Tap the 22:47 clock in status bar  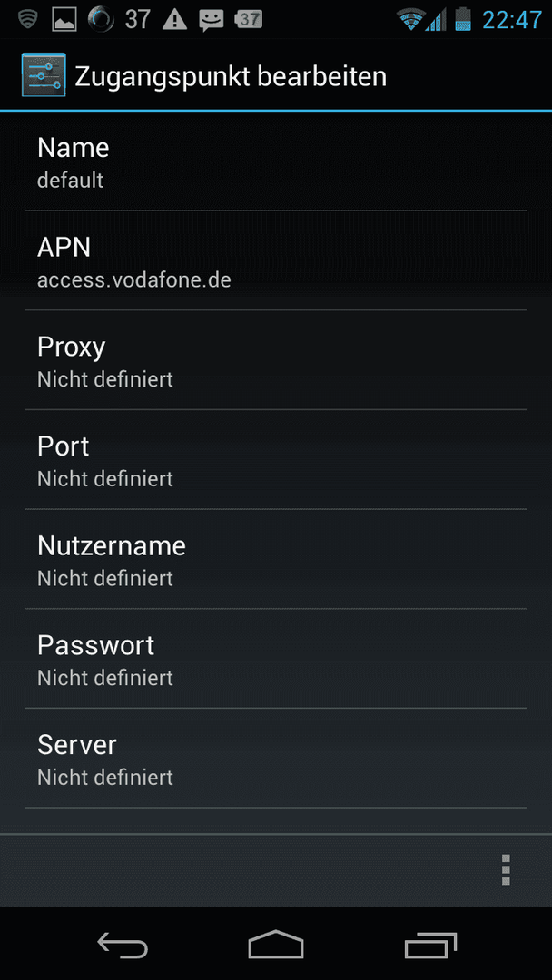(511, 20)
